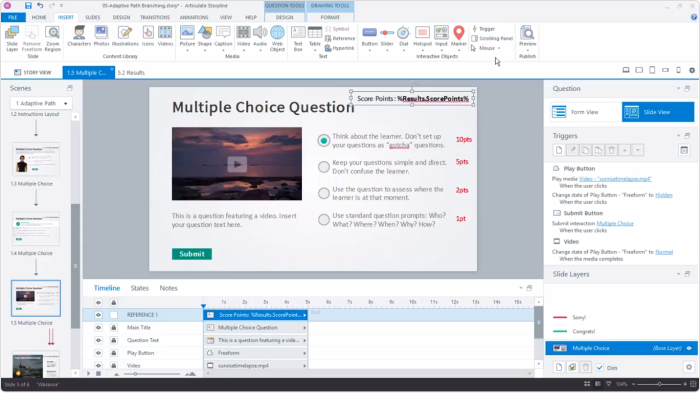Switch to the 5.2 Results slide tab
The height and width of the screenshot is (393, 700).
coord(131,72)
